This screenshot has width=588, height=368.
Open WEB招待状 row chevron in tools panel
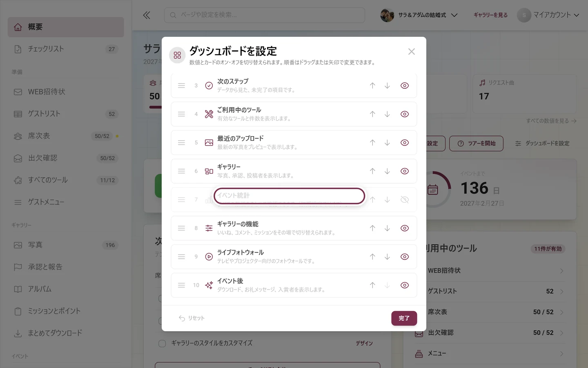[562, 271]
